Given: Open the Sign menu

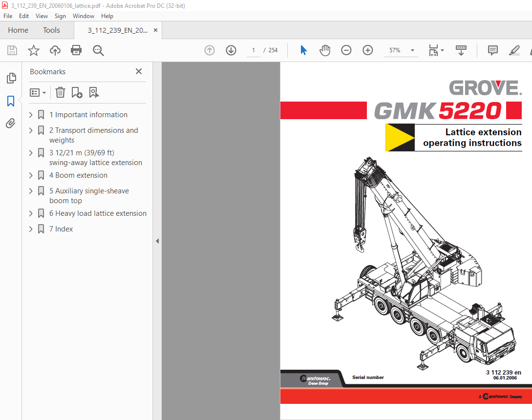Looking at the screenshot, I should (60, 16).
